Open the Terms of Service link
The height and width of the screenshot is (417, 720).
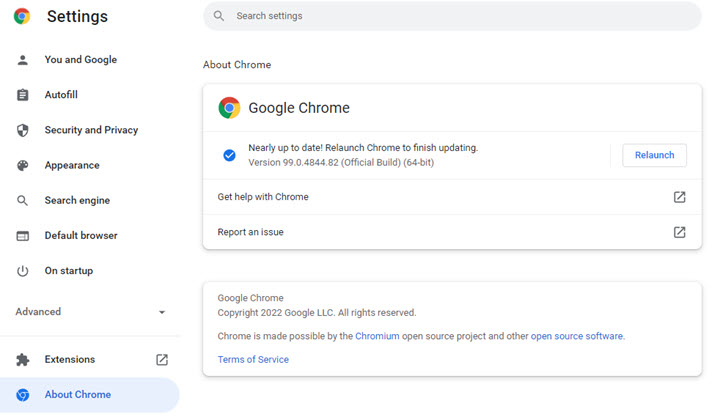(253, 360)
